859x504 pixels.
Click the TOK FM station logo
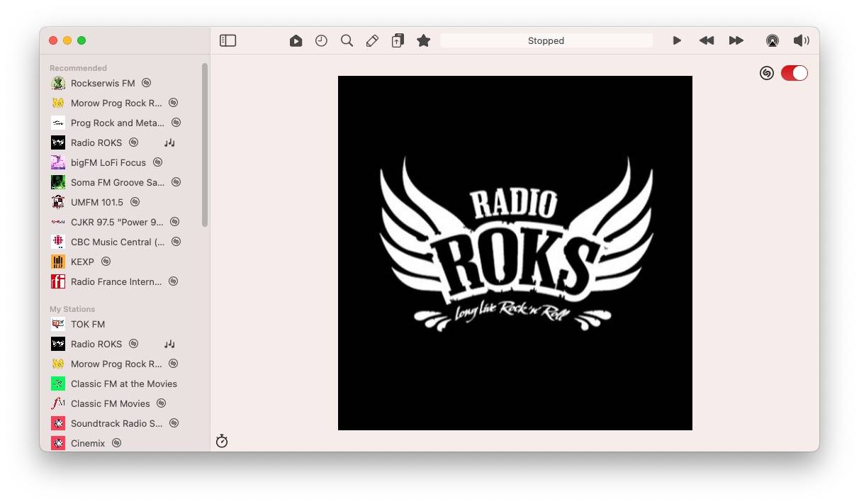coord(58,324)
